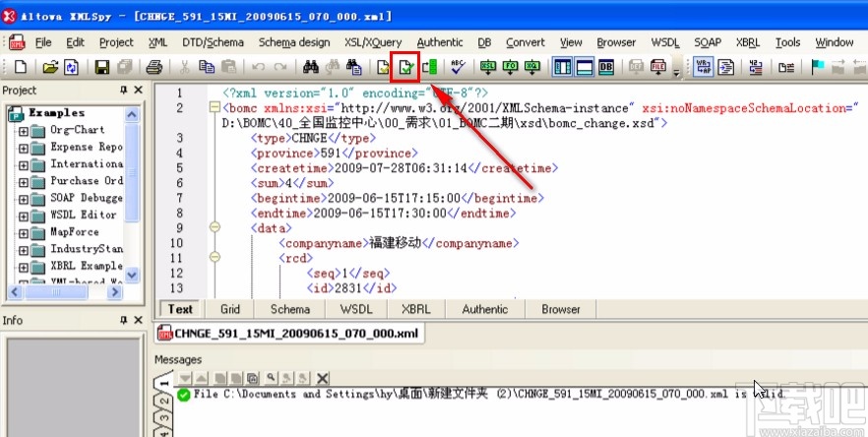The height and width of the screenshot is (437, 868).
Task: Toggle the Project window toolbar button
Action: pos(563,67)
